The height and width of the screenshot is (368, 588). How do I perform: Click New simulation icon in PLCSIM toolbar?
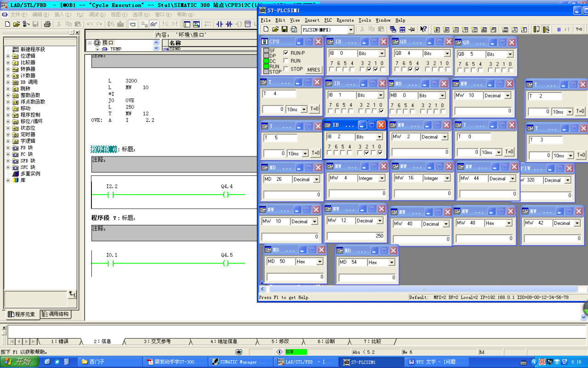(x=266, y=29)
